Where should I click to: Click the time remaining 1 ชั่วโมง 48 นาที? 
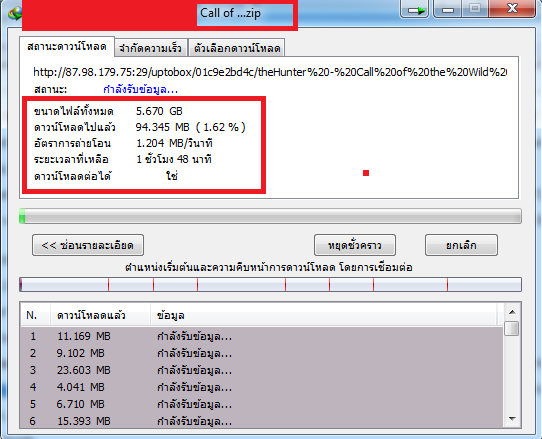pos(174,159)
